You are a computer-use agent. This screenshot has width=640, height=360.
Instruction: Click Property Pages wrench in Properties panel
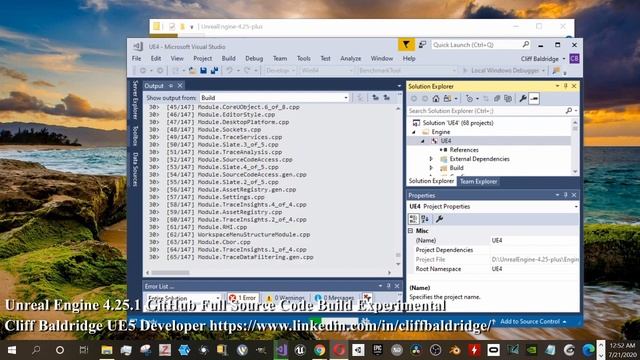point(439,219)
